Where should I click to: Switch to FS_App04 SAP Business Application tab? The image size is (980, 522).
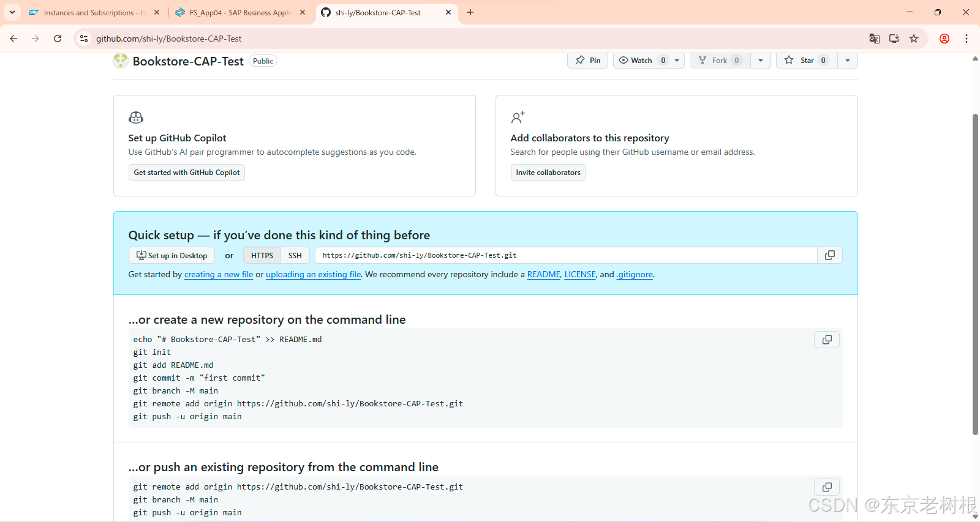point(240,12)
